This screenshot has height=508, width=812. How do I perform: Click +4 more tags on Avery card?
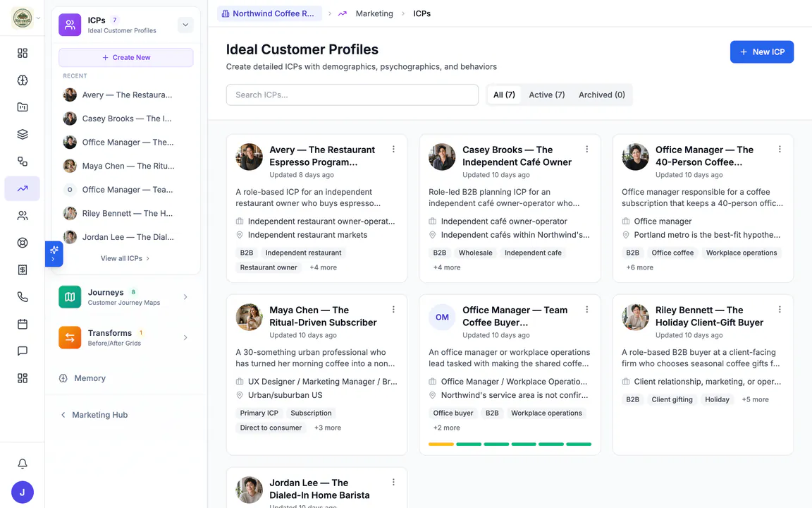[x=323, y=267]
